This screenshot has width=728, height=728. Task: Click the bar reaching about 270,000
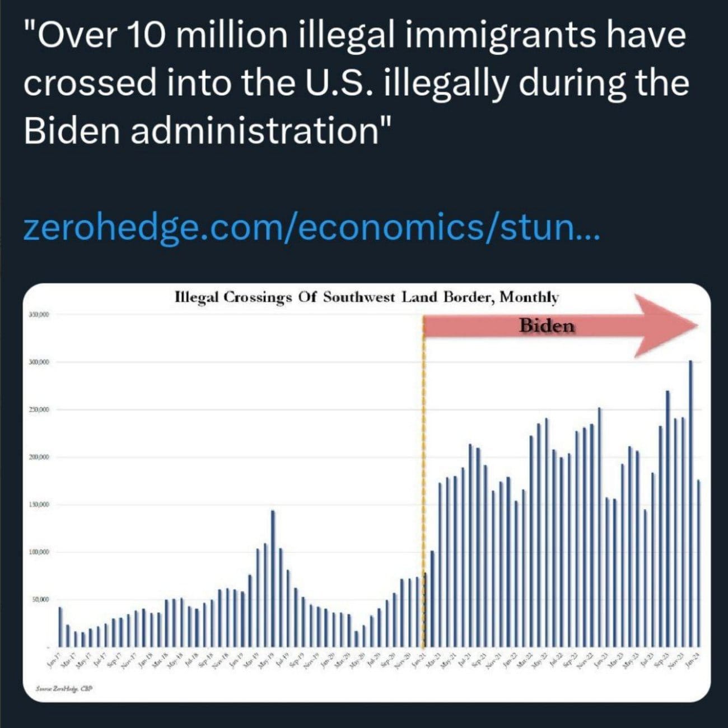(x=668, y=518)
